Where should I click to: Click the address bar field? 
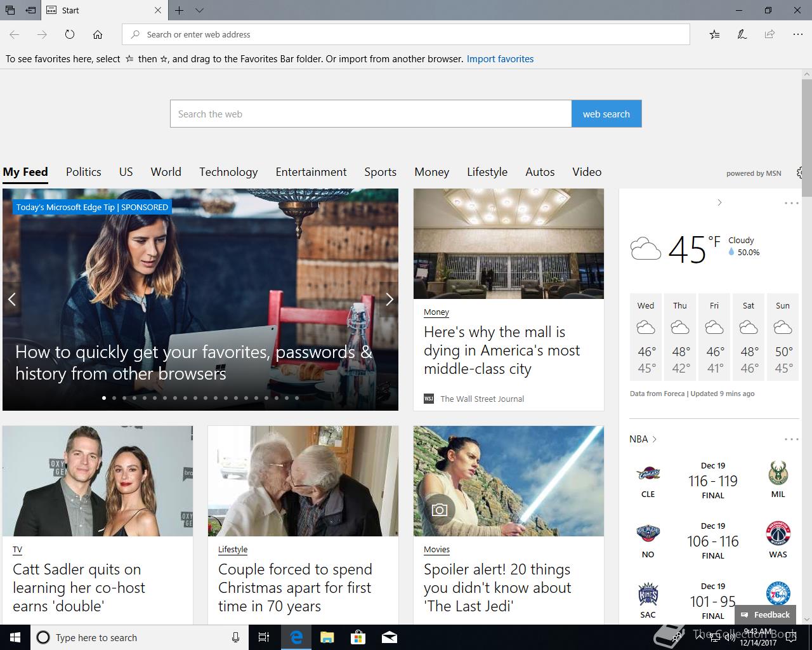click(406, 34)
